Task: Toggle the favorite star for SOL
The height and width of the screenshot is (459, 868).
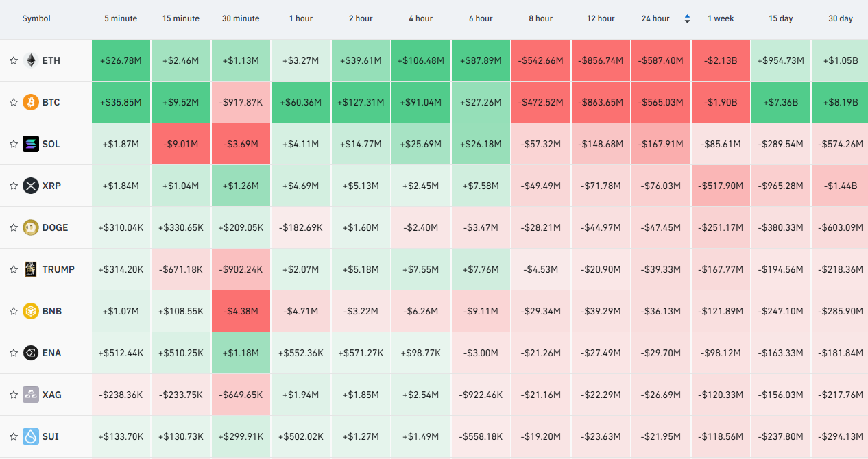Action: coord(13,144)
